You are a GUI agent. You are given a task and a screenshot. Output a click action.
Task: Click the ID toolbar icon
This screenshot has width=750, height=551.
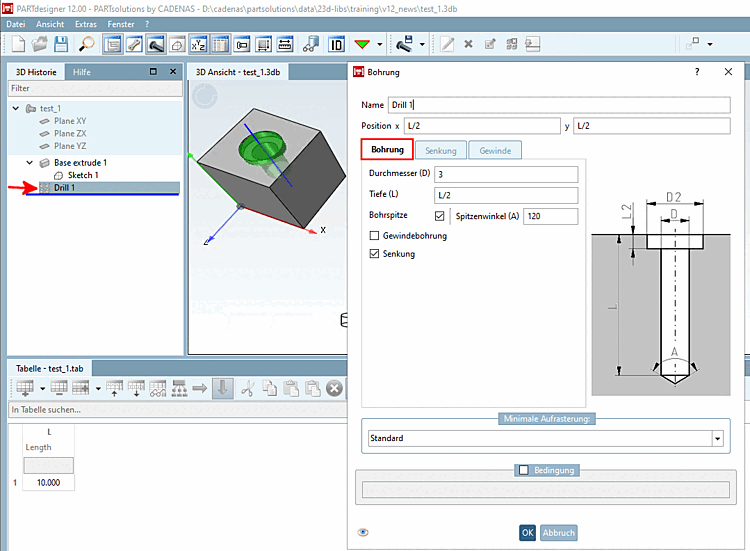(x=336, y=44)
